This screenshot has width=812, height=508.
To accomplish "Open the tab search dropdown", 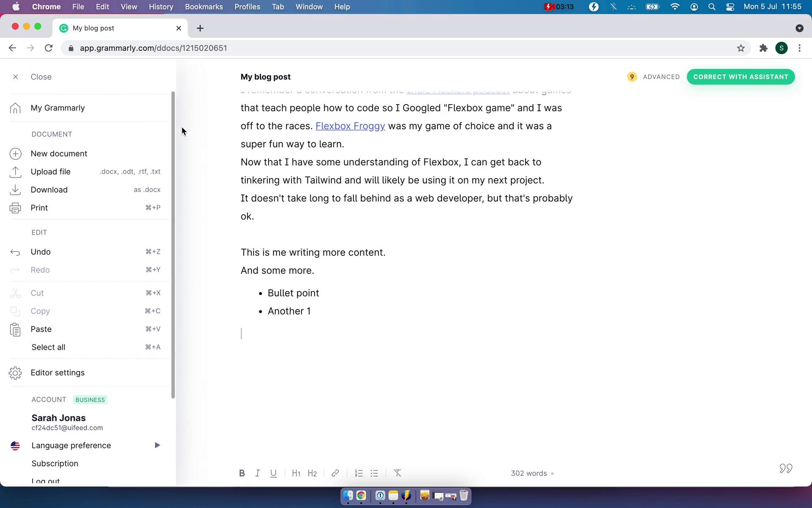I will 799,28.
